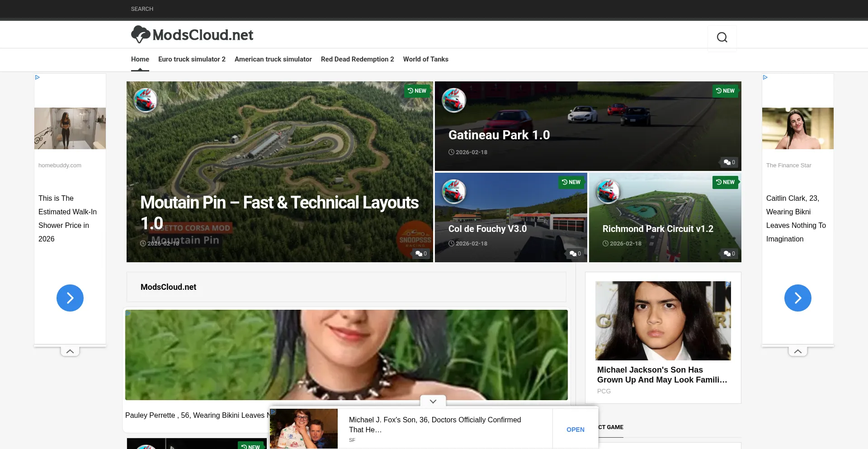Open American truck simulator menu

click(273, 59)
